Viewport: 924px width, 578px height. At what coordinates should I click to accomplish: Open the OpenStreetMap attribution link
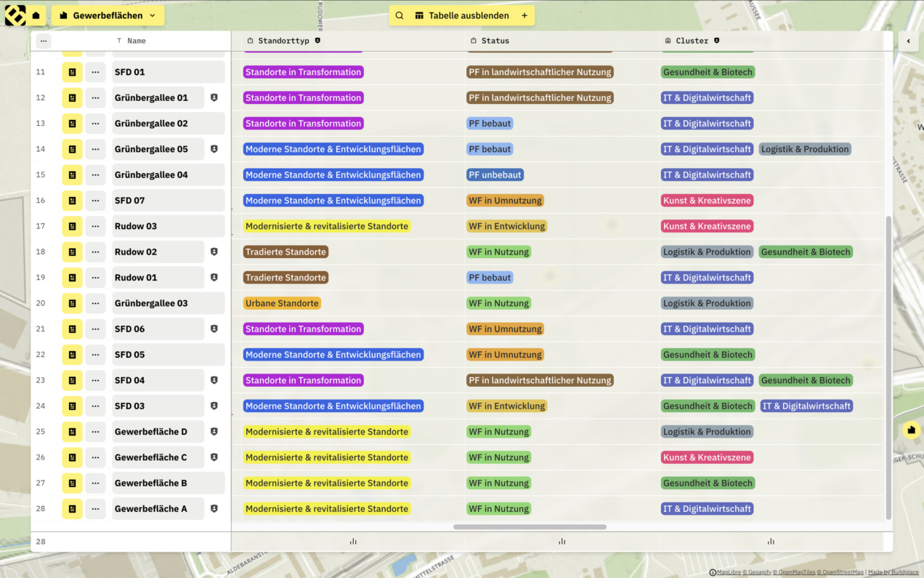click(x=842, y=572)
